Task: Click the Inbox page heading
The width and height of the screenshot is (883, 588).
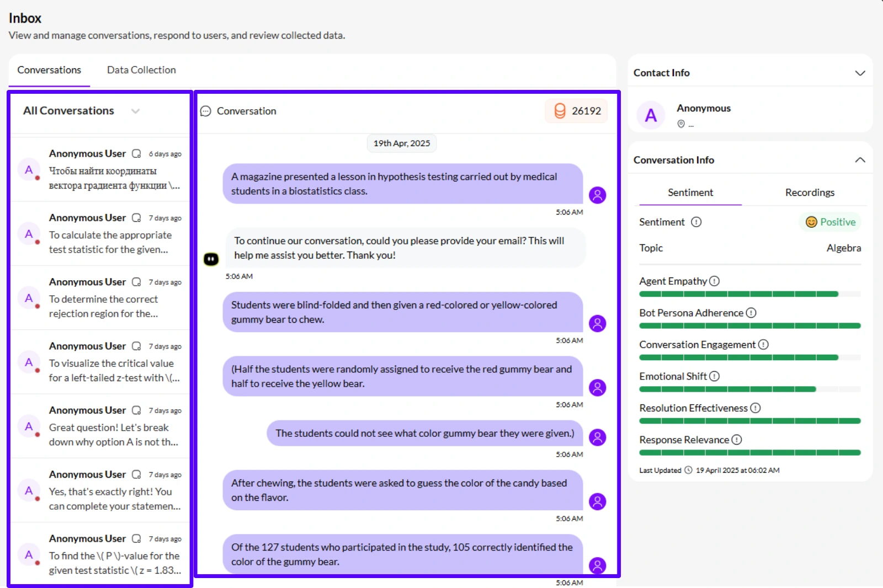Action: click(x=25, y=18)
